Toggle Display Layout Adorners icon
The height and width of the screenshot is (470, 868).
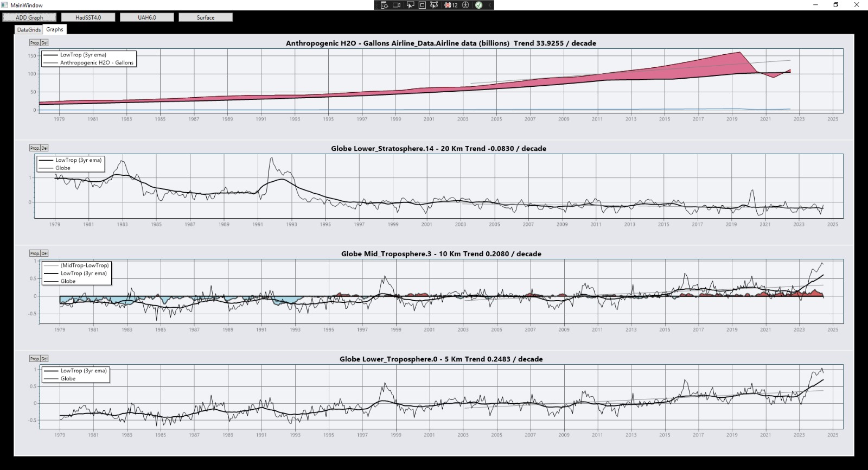tap(422, 5)
